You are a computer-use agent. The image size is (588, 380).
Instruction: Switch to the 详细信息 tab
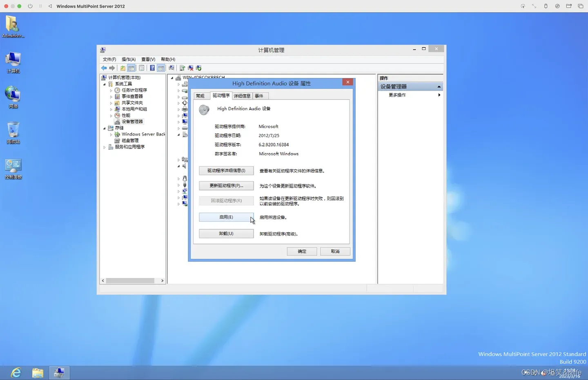242,96
